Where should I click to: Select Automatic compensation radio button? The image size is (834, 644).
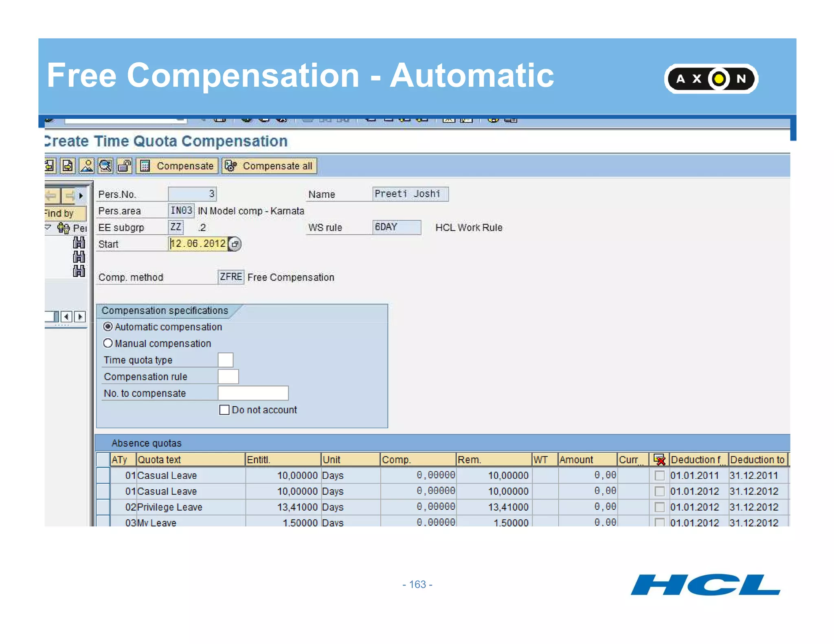[108, 326]
